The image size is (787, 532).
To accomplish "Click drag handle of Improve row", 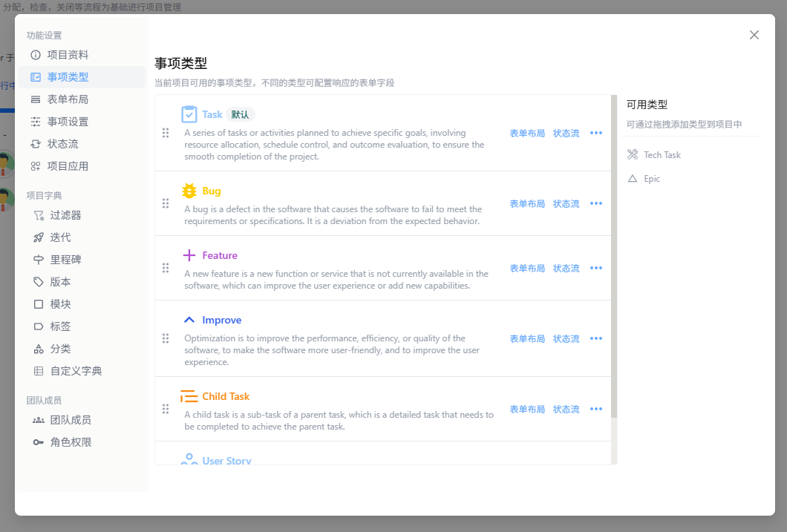I will pos(166,338).
